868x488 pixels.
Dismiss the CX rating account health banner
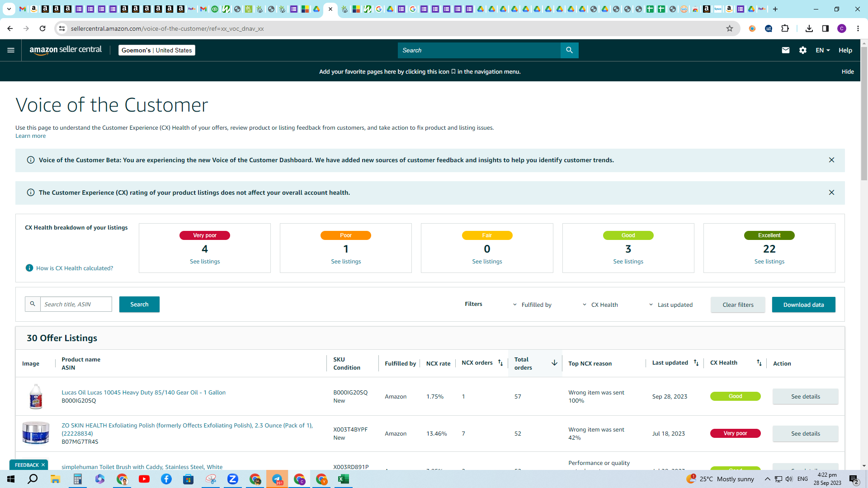pos(831,192)
